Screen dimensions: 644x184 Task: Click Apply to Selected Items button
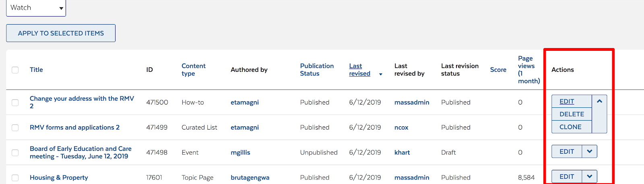61,33
